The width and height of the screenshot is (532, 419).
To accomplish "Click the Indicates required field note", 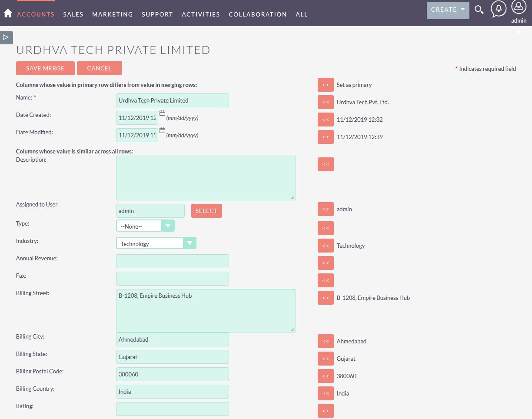I will pyautogui.click(x=485, y=69).
